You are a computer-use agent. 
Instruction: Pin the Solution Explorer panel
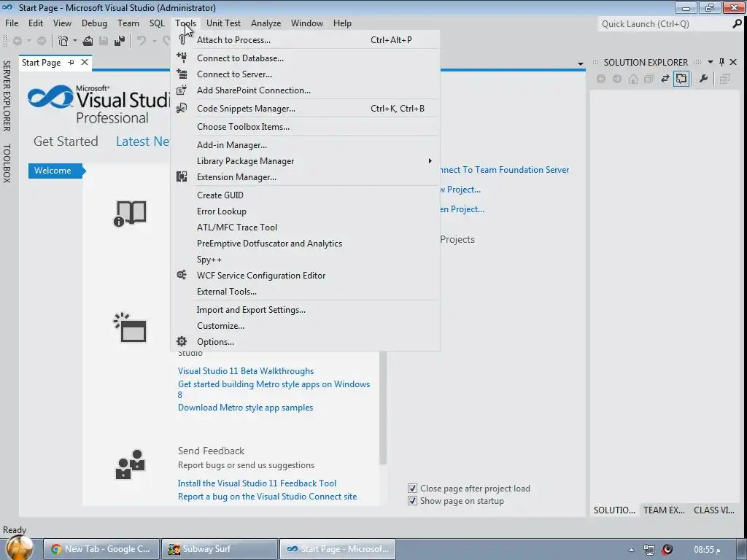[x=721, y=62]
